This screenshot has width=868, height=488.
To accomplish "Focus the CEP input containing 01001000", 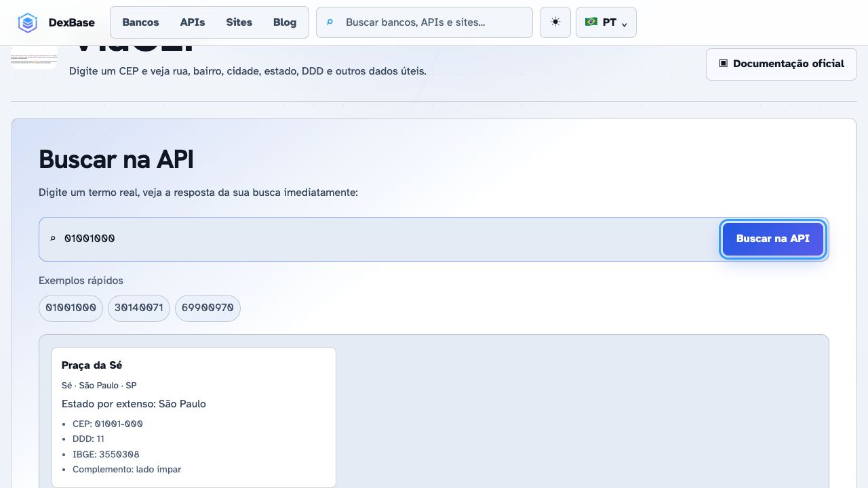I will [x=378, y=239].
